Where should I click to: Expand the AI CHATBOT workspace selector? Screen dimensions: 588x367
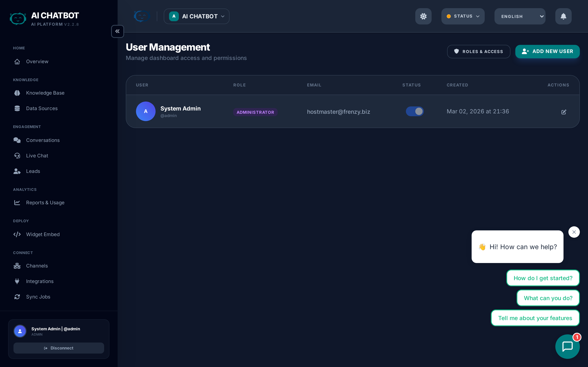pos(197,16)
